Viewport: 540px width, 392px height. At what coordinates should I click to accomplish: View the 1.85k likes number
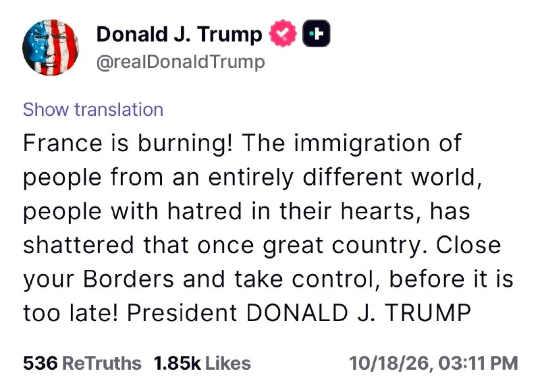[177, 363]
